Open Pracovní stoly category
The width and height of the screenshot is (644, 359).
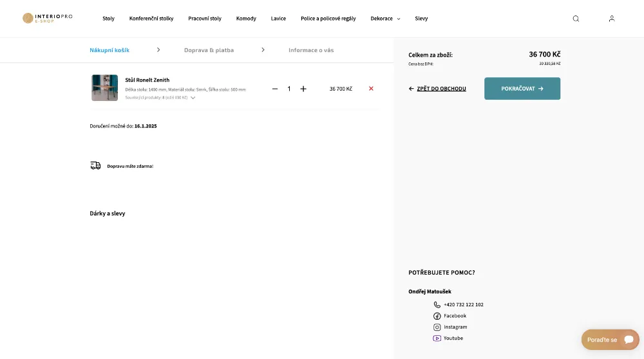point(205,19)
